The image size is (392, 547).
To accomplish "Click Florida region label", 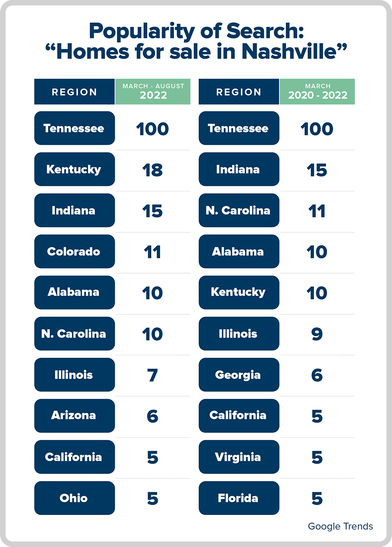I will 239,498.
